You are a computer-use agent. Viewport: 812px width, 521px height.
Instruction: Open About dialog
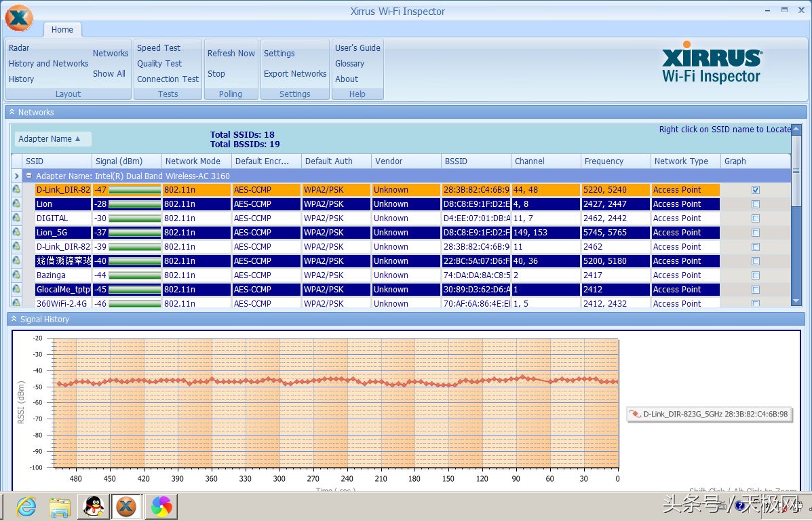[x=347, y=79]
